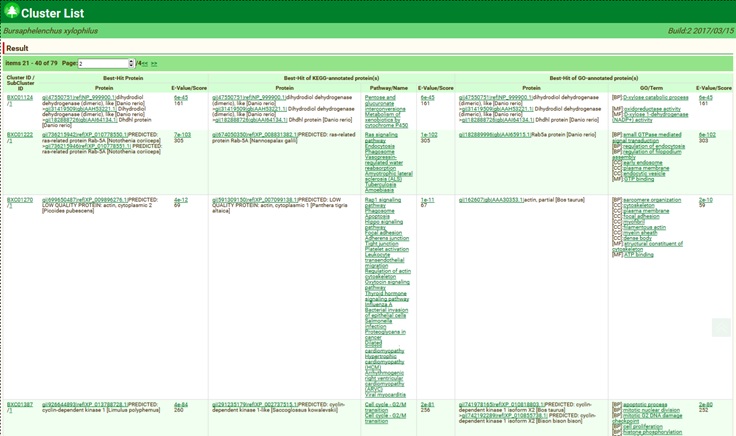Viewport: 736px width, 436px height.
Task: Click the tree logo beside Cluster List
Action: click(11, 11)
